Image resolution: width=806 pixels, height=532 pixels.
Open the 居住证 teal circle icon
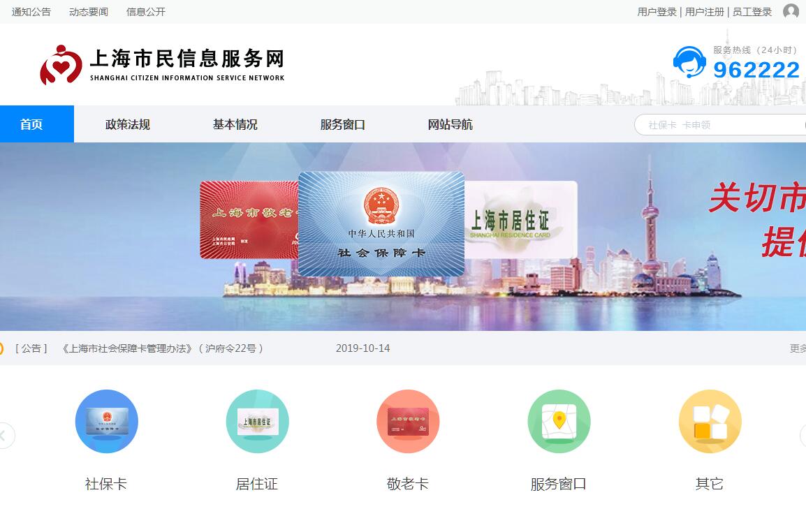pos(257,421)
